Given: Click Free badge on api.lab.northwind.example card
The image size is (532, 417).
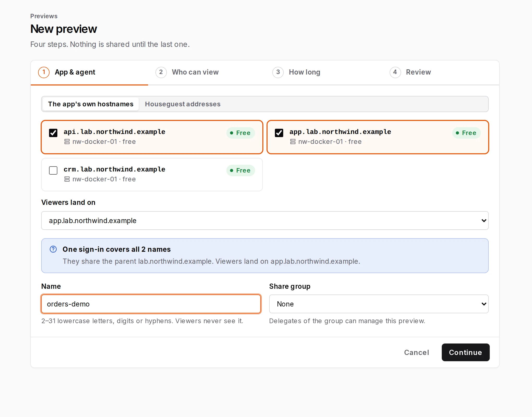Looking at the screenshot, I should tap(240, 133).
